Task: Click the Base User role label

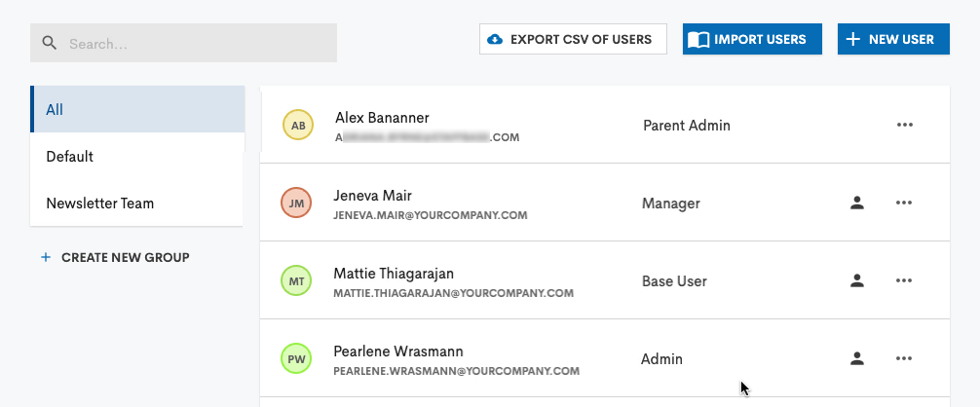Action: [x=674, y=281]
